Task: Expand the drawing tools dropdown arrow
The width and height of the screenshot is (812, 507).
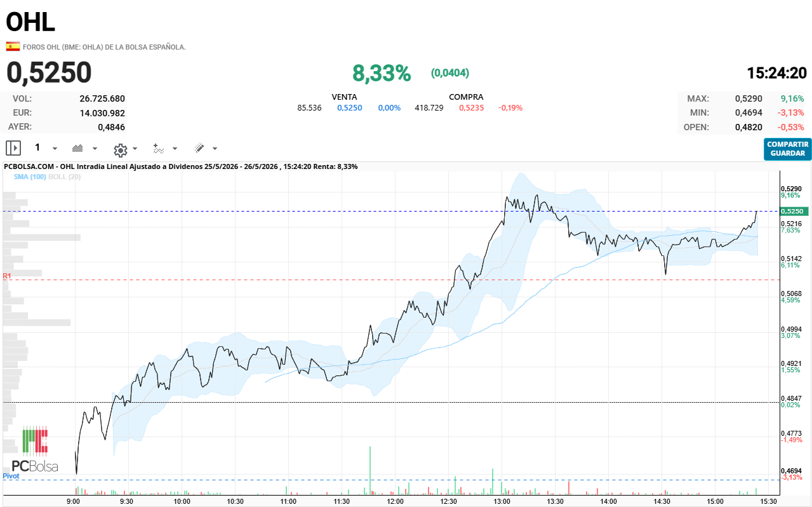Action: pyautogui.click(x=215, y=149)
